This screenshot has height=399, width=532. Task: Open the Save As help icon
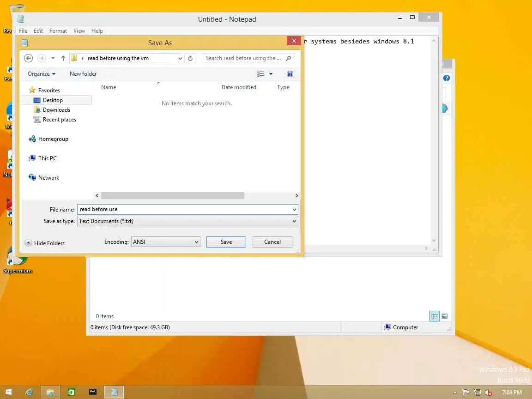click(x=290, y=74)
